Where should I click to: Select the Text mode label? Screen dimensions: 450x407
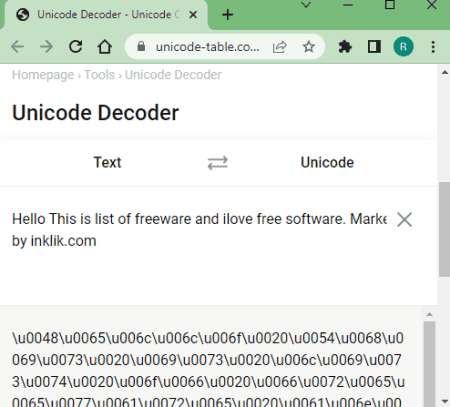click(107, 163)
